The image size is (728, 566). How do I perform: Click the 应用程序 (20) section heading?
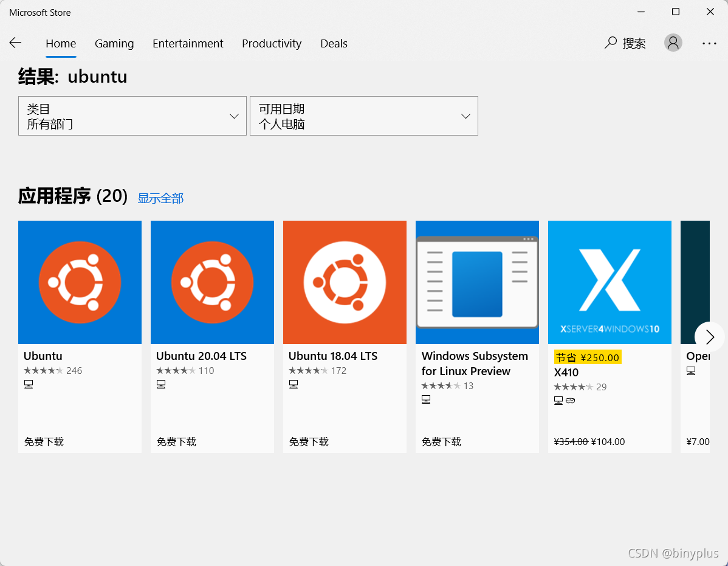pos(73,196)
